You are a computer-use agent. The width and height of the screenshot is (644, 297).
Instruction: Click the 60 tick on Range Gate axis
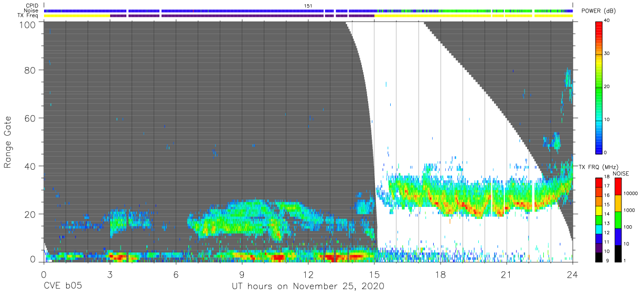point(31,118)
